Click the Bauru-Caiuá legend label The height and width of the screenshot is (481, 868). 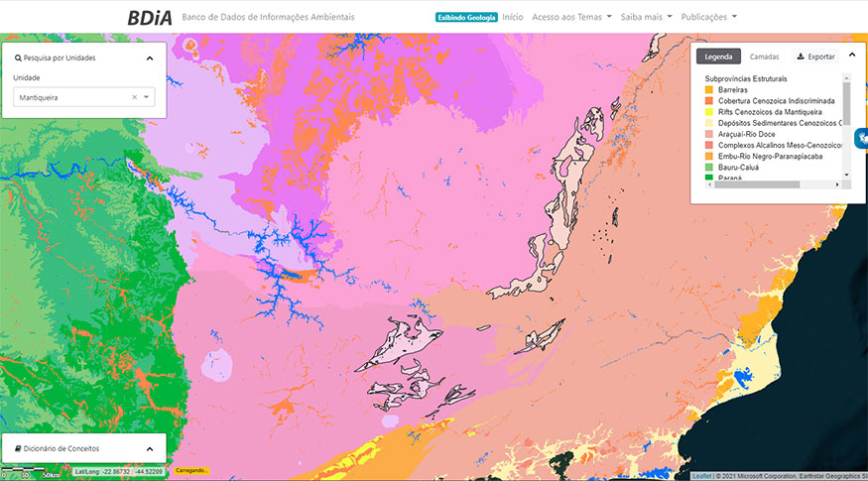click(738, 168)
